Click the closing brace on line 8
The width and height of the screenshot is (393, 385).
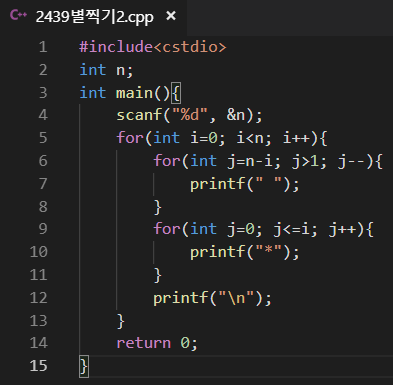point(158,207)
